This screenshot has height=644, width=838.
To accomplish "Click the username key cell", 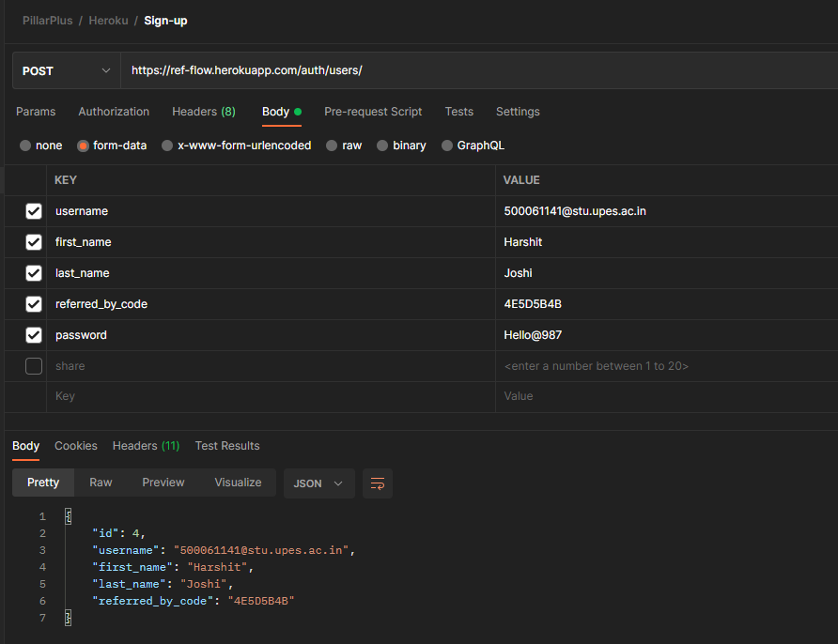I will pyautogui.click(x=271, y=211).
